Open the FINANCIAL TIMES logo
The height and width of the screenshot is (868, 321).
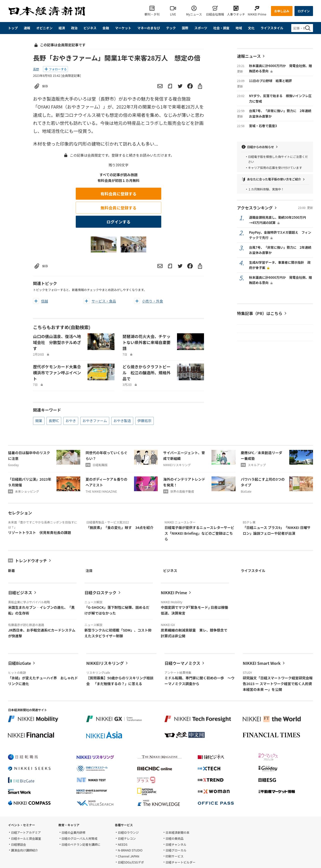271,735
